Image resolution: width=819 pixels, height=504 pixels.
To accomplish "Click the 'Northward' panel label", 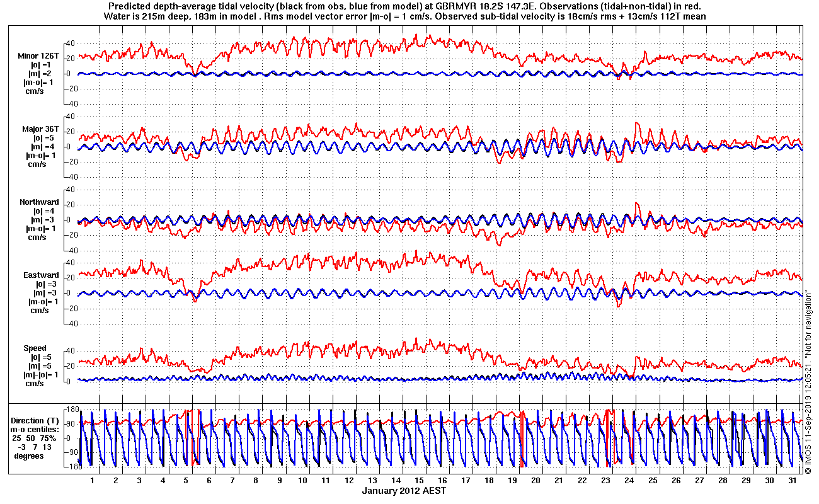I will coord(39,202).
